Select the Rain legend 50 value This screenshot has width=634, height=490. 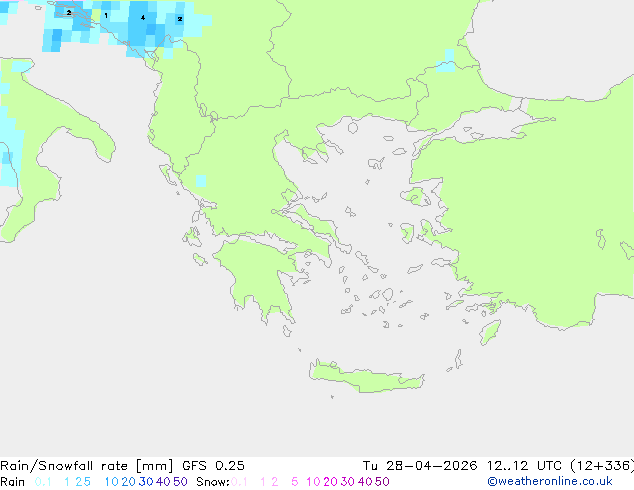(x=180, y=482)
